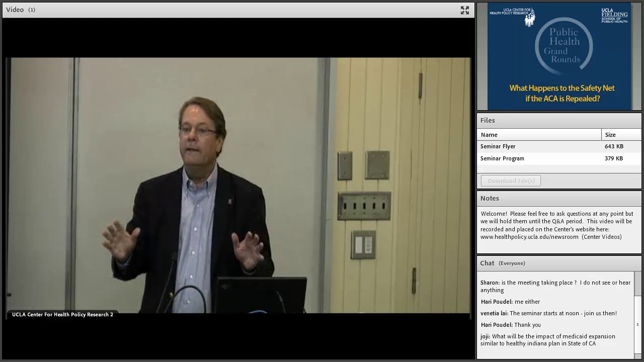Image resolution: width=644 pixels, height=362 pixels.
Task: Open the healthpolicy.ucla.edu/newsroom link in Notes
Action: 529,237
